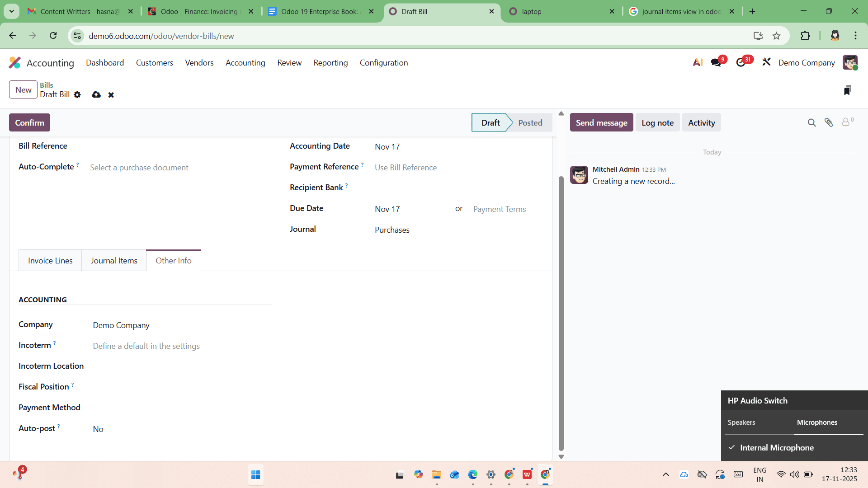Discard changes using the X icon
868x488 pixels.
tap(111, 95)
